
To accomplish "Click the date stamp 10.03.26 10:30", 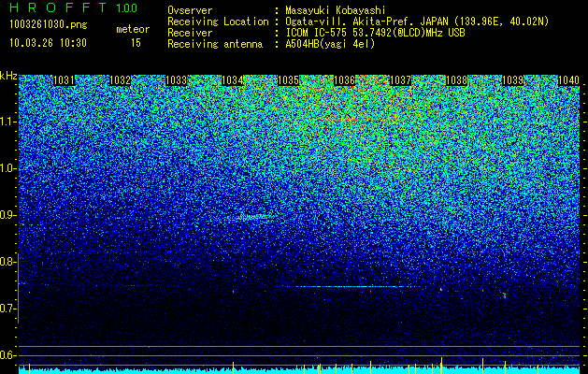I will (48, 42).
